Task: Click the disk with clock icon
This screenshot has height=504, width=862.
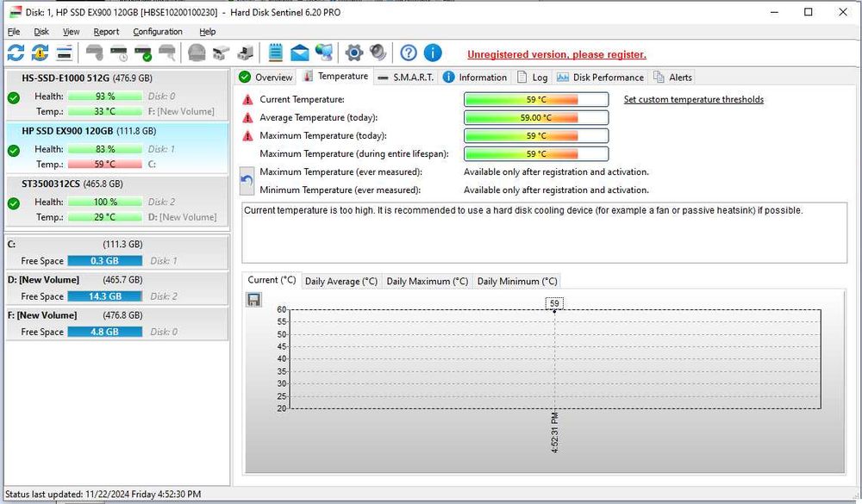Action: click(x=119, y=53)
